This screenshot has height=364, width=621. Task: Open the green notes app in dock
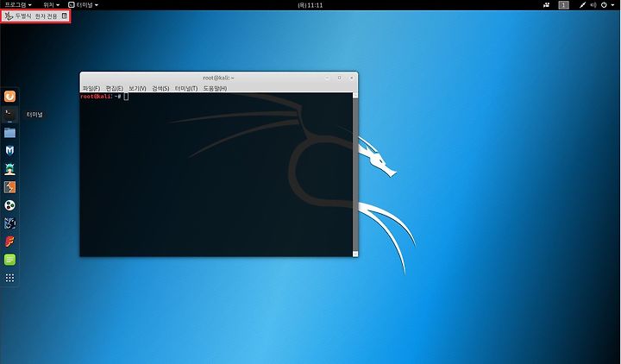click(9, 260)
